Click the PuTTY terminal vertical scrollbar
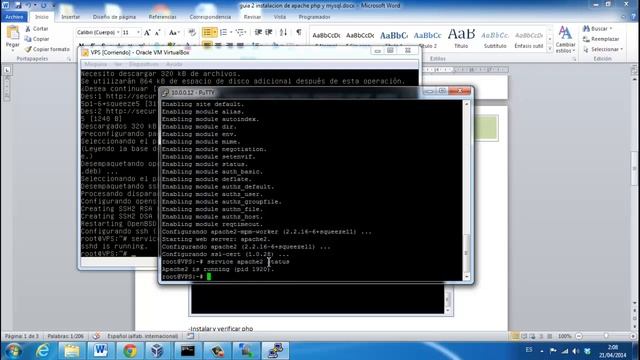 click(467, 190)
